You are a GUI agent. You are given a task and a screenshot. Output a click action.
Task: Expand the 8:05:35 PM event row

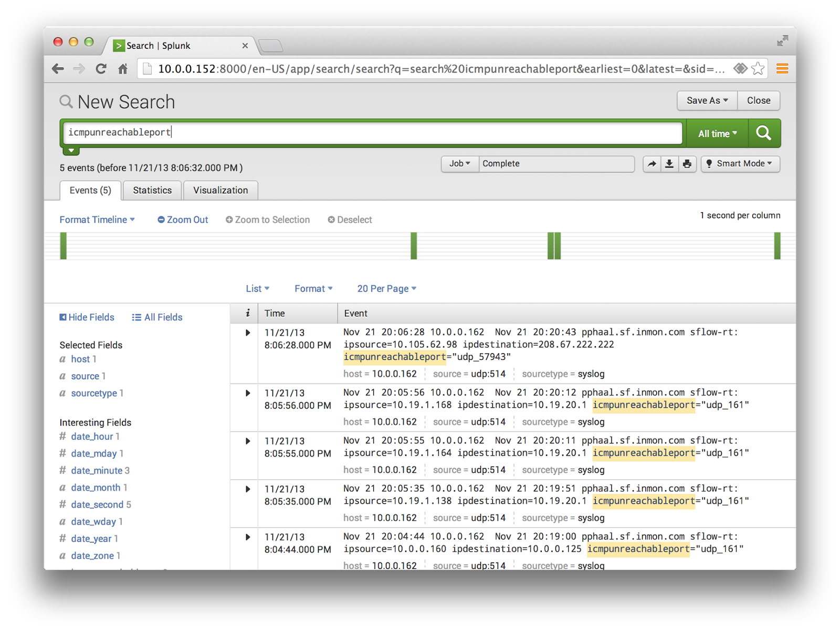[x=248, y=489]
